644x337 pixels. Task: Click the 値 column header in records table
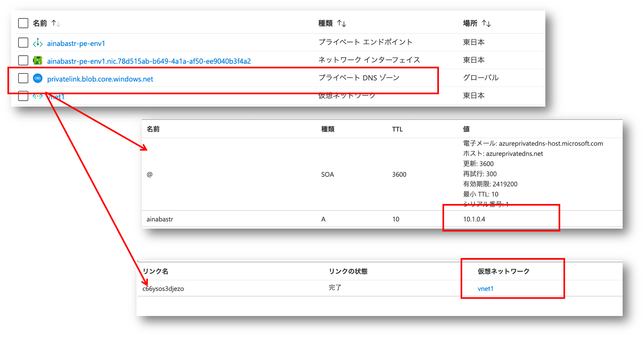[466, 129]
